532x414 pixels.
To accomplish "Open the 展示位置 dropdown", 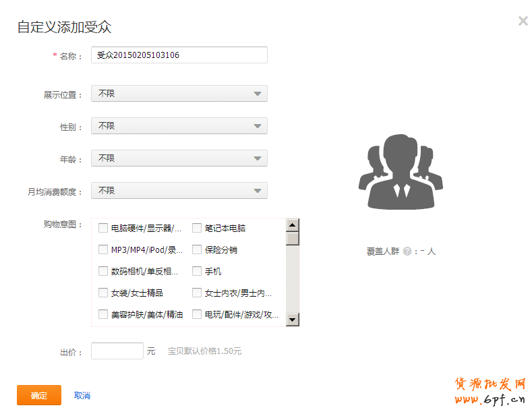I will point(179,94).
